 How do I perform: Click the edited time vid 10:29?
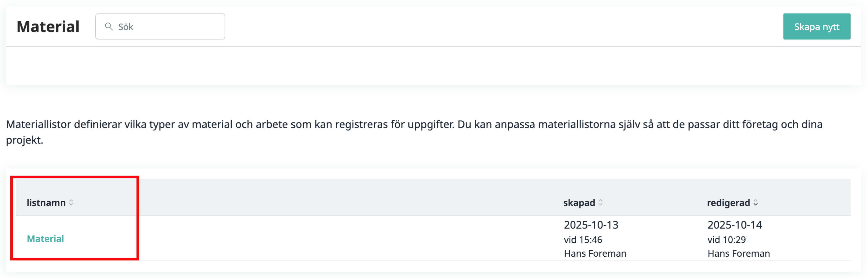click(x=726, y=240)
